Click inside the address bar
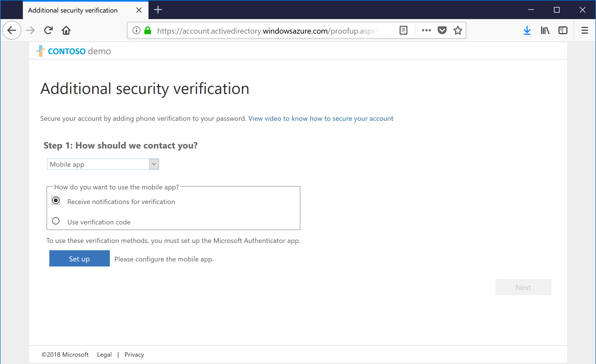The height and width of the screenshot is (364, 596). pyautogui.click(x=266, y=30)
